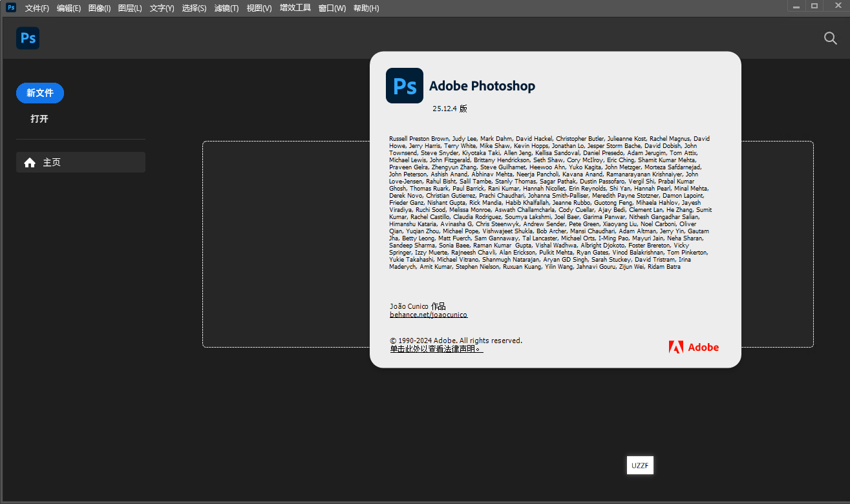Open the 图像(I) menu

pos(99,8)
